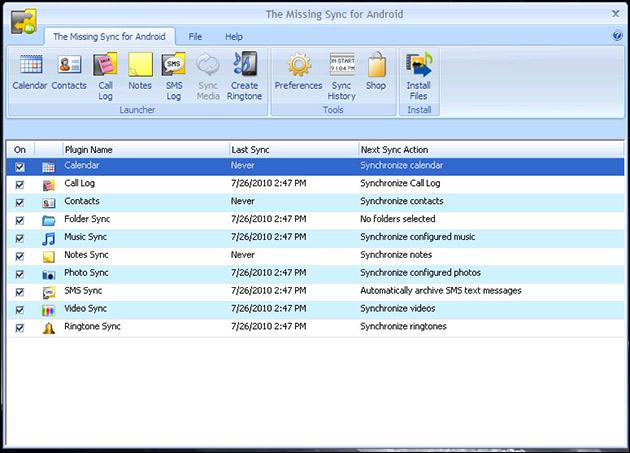Switch to the Help tab

(x=234, y=36)
